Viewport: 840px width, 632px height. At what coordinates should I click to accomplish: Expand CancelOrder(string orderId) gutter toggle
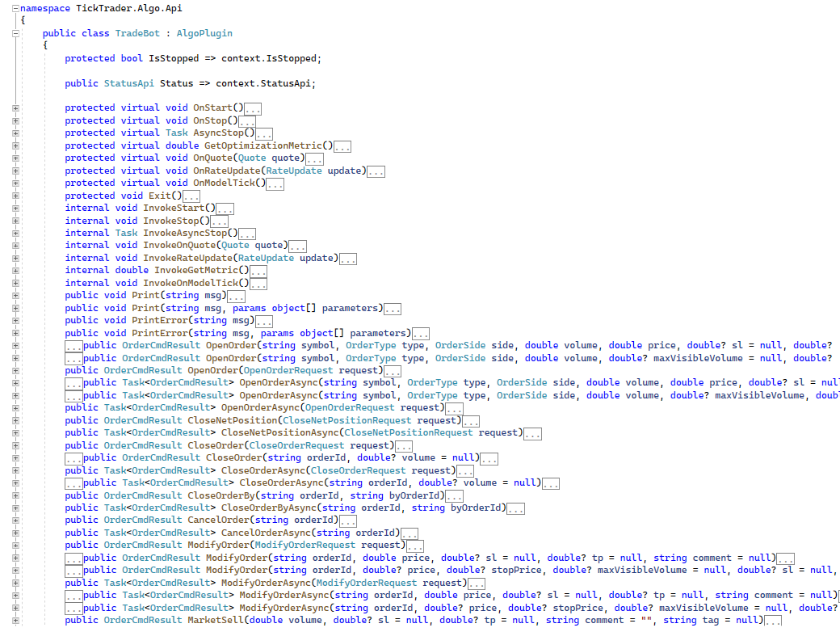[15, 520]
